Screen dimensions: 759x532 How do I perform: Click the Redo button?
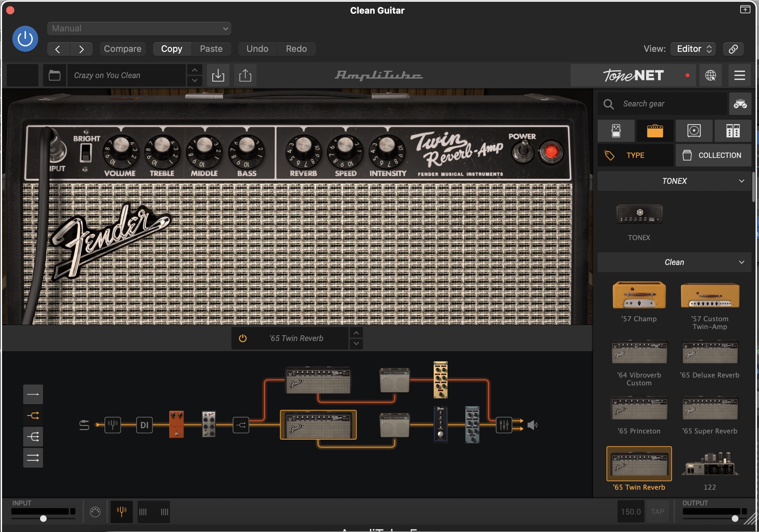click(x=296, y=49)
